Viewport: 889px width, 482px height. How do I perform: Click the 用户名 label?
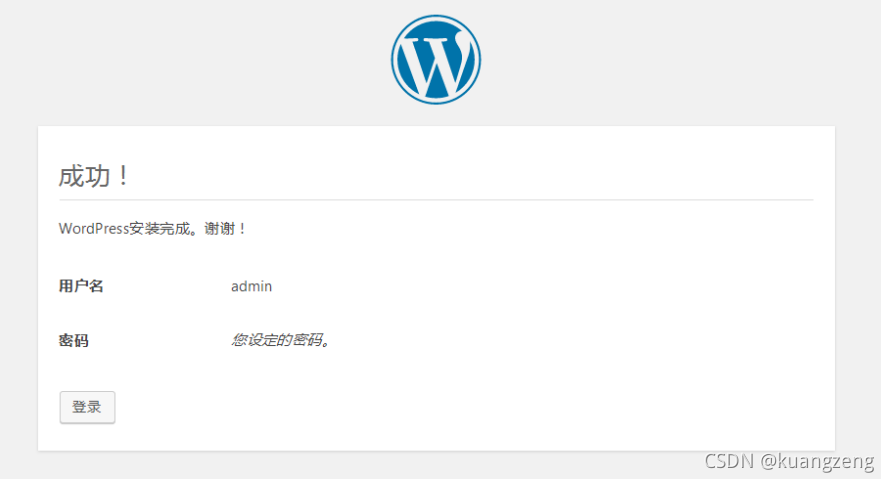click(81, 285)
